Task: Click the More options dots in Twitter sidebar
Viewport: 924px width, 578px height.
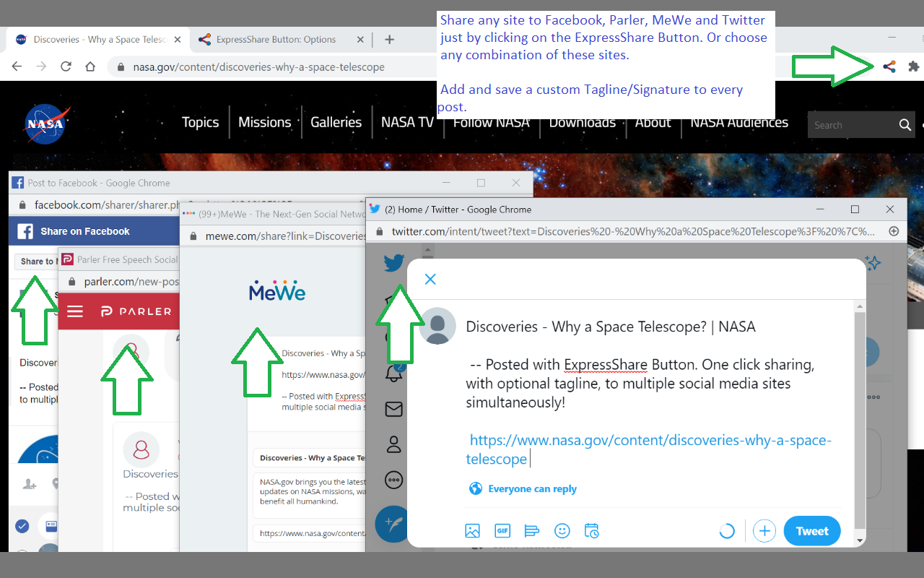Action: pyautogui.click(x=393, y=480)
